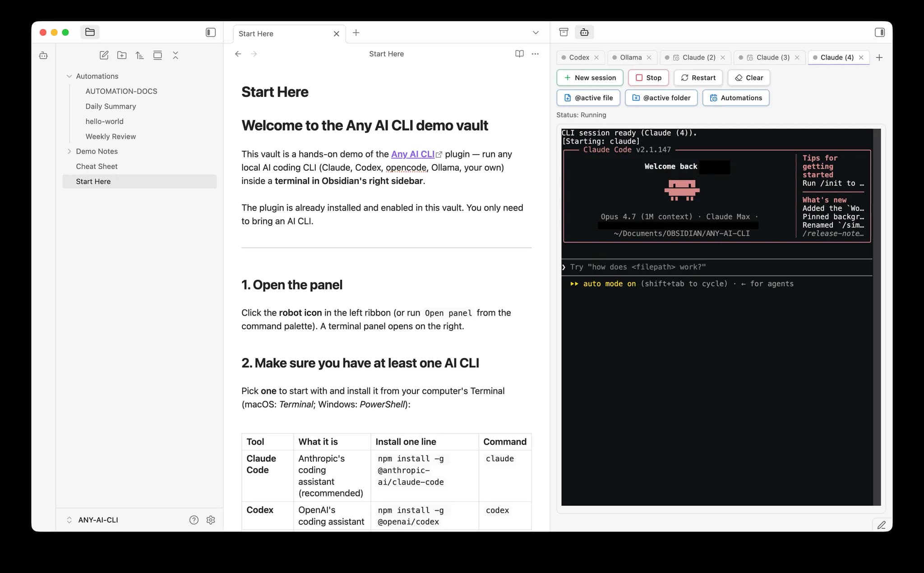
Task: Toggle the left sidebar collapse icon
Action: [211, 32]
